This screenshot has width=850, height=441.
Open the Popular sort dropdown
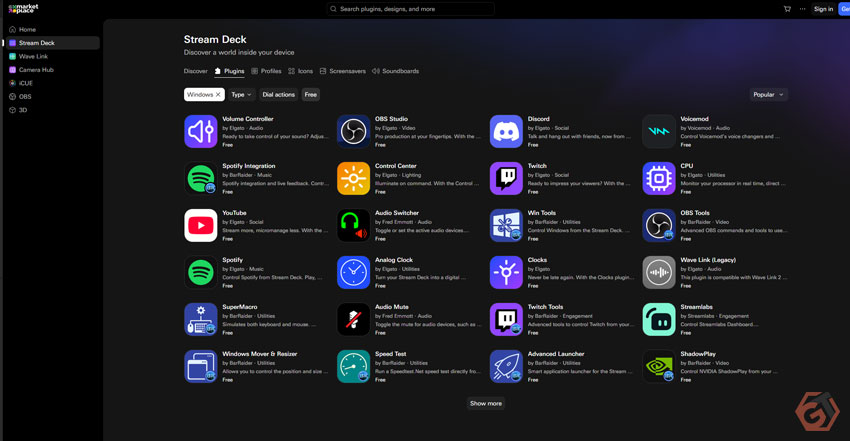click(x=768, y=94)
